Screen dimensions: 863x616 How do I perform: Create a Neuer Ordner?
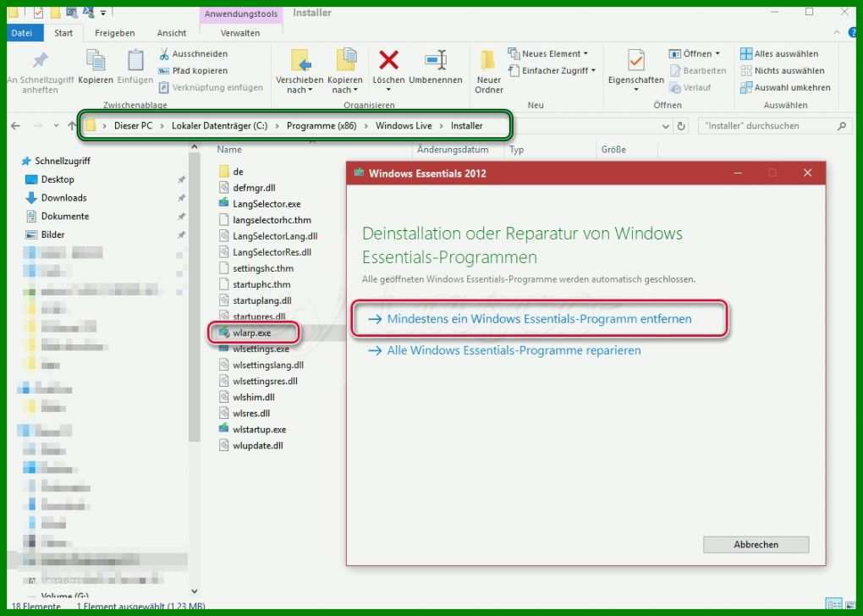tap(489, 72)
